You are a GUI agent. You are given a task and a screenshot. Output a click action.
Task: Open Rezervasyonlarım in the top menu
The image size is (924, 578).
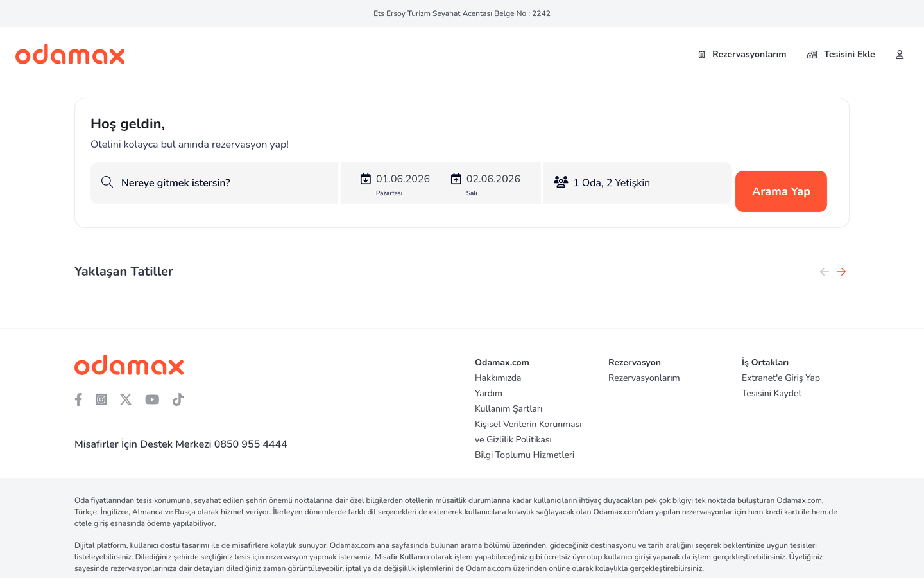tap(742, 55)
